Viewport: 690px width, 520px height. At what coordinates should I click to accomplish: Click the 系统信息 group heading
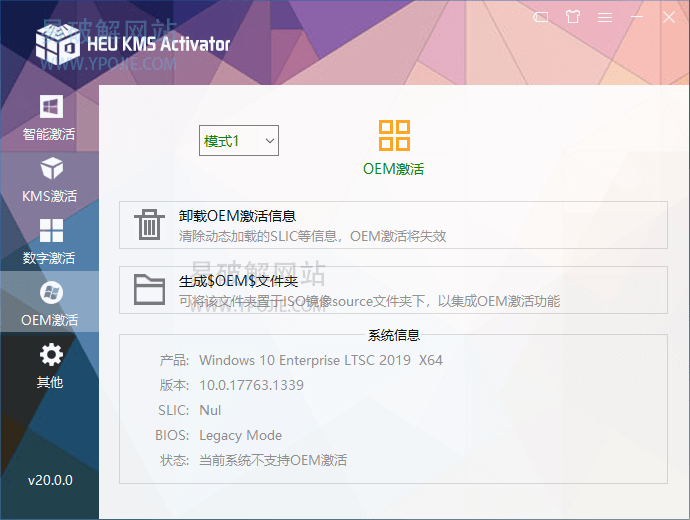tap(394, 335)
